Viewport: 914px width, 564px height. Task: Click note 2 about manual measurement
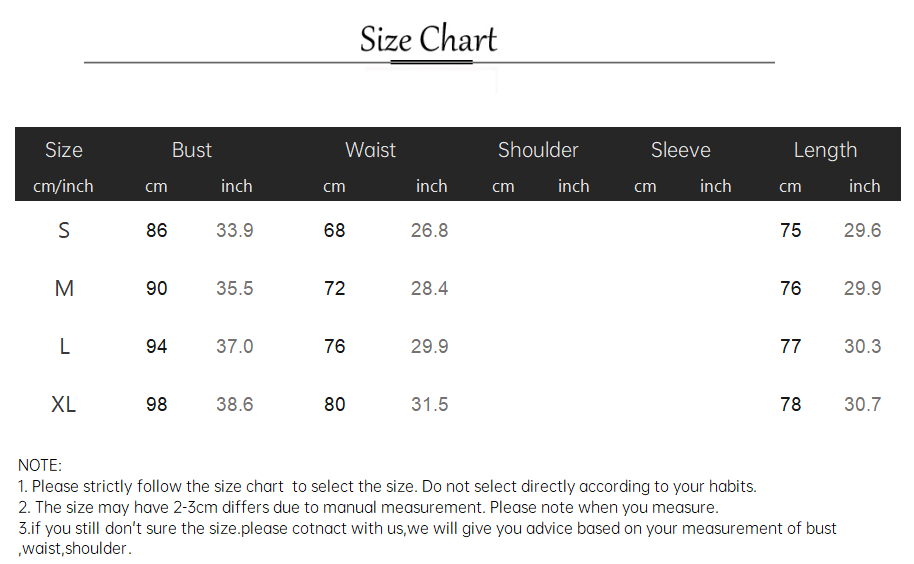pos(368,507)
